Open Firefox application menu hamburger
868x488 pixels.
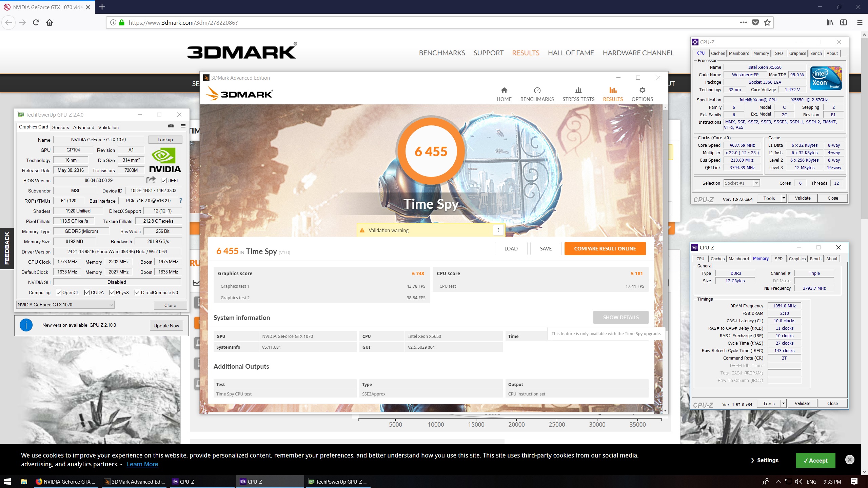coord(860,22)
